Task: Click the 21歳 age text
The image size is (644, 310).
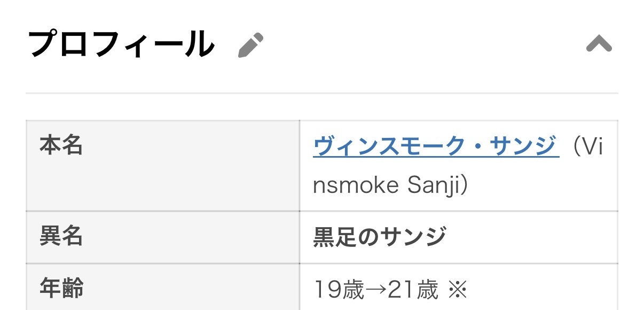Action: click(412, 290)
